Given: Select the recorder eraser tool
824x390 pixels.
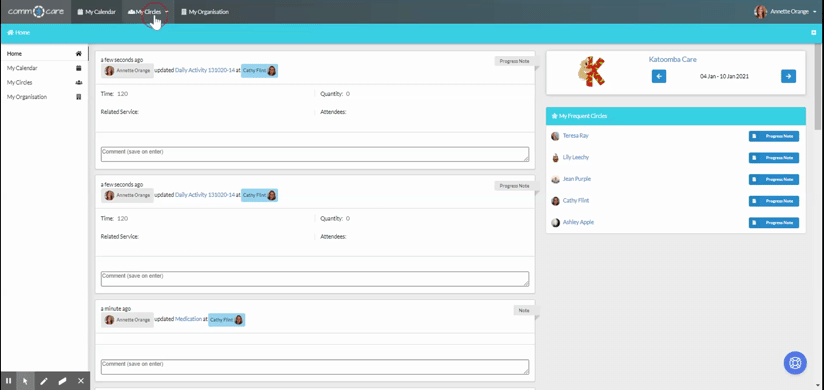Looking at the screenshot, I should coord(63,381).
